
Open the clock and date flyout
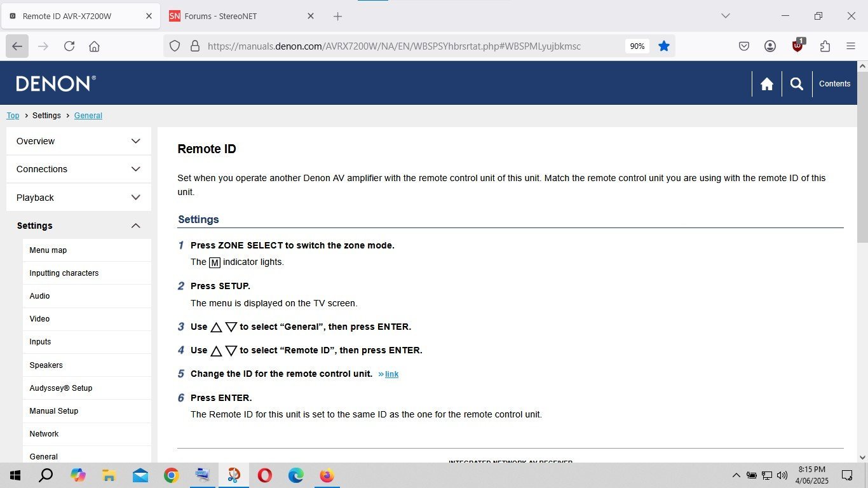[x=812, y=475]
